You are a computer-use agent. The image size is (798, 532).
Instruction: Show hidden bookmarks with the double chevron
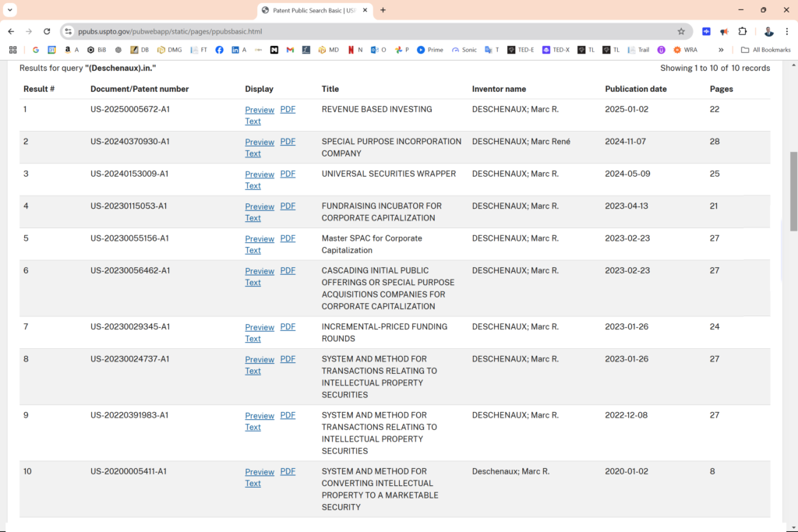click(721, 50)
